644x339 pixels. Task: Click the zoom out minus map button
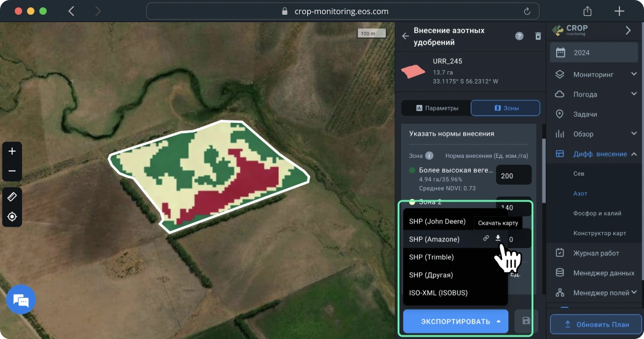pyautogui.click(x=12, y=171)
